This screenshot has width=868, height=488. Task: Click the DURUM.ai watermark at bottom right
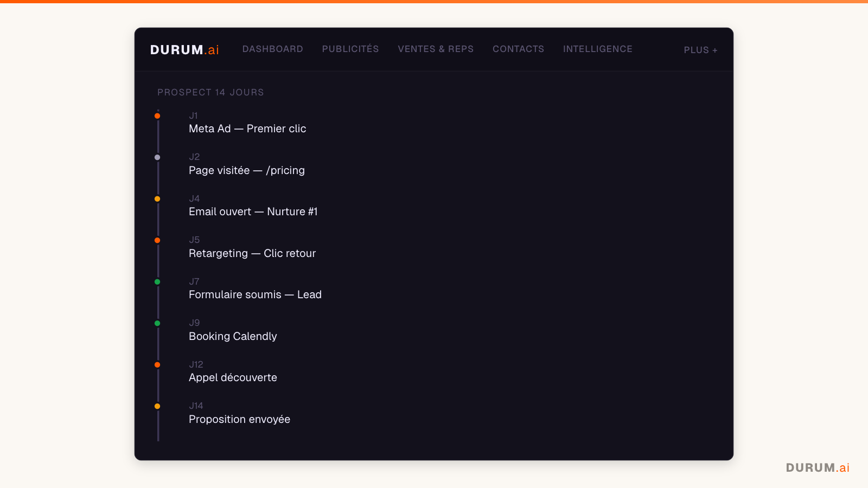click(818, 467)
